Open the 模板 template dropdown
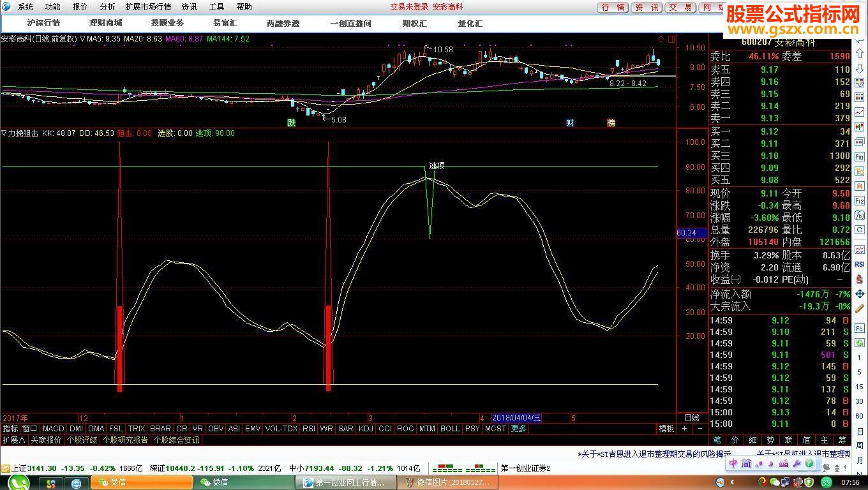 click(x=666, y=429)
